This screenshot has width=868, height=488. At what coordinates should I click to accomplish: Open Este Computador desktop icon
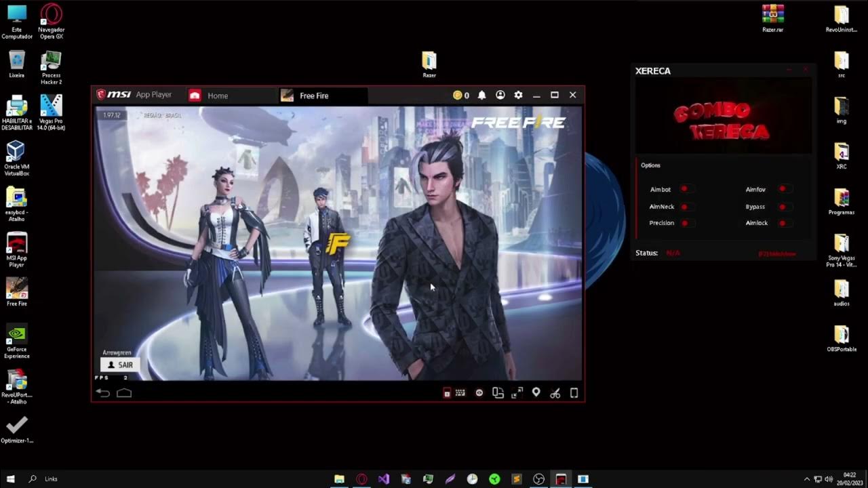pos(17,22)
